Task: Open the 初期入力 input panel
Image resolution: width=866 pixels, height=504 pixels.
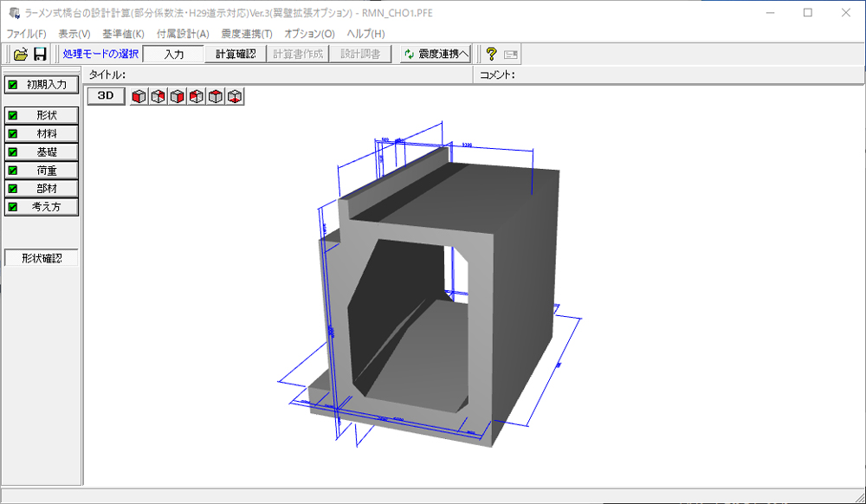Action: [x=42, y=85]
